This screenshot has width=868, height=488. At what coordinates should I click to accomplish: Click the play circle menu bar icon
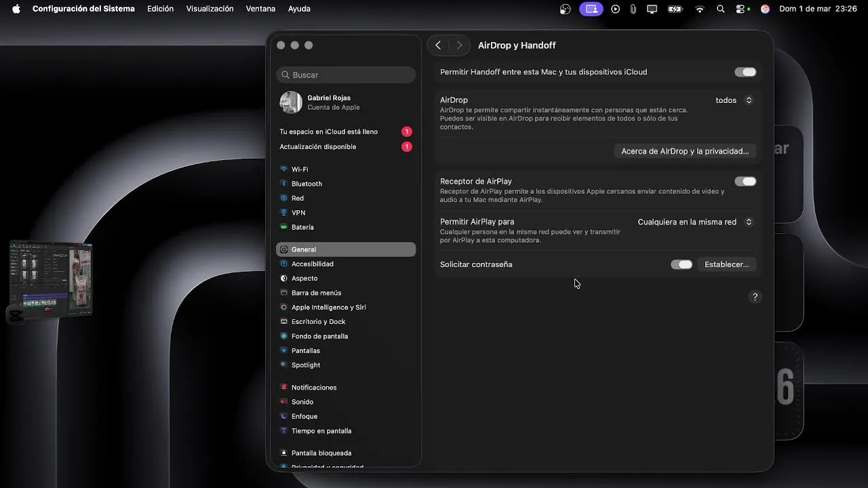pyautogui.click(x=615, y=9)
